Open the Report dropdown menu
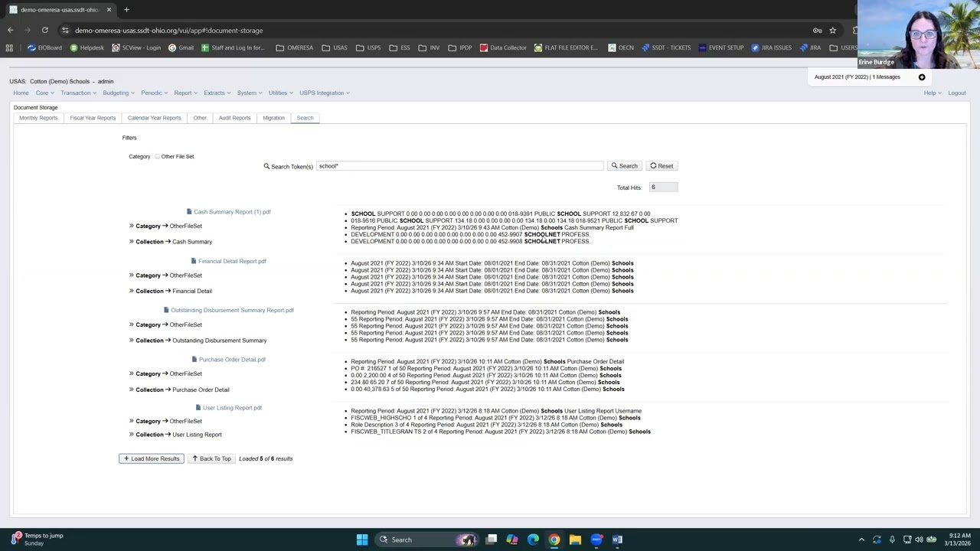Viewport: 980px width, 551px height. [185, 93]
